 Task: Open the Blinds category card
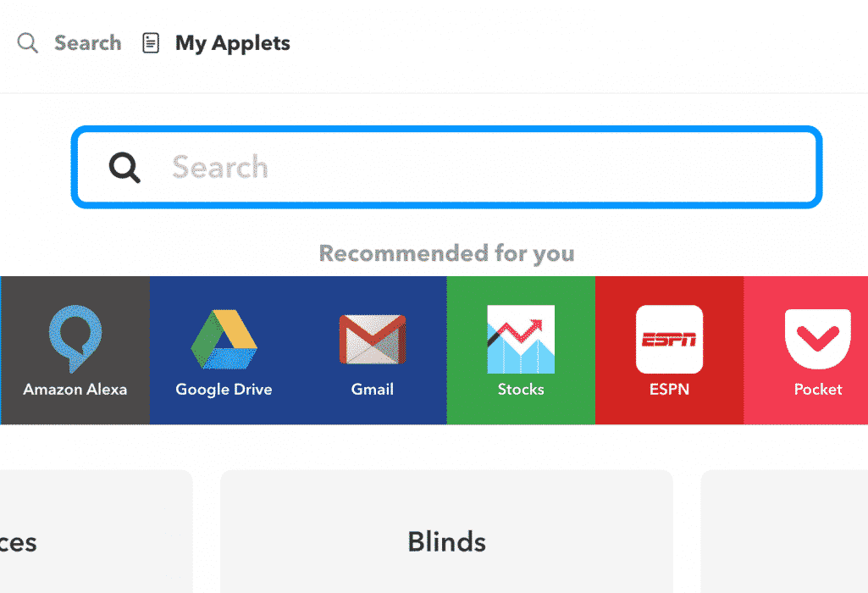coord(447,531)
